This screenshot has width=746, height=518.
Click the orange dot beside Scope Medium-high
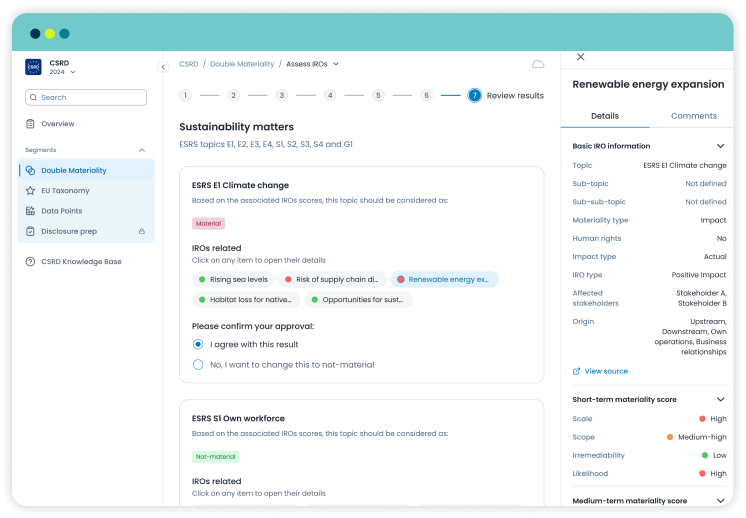pos(670,437)
